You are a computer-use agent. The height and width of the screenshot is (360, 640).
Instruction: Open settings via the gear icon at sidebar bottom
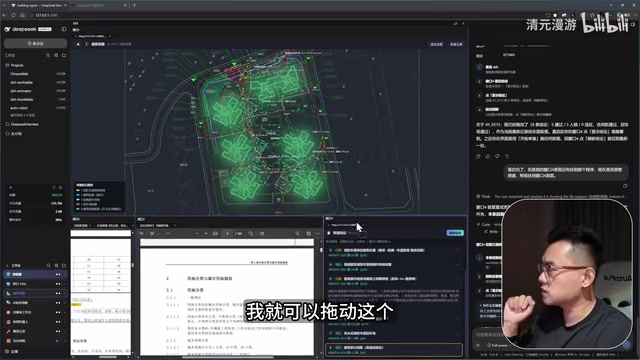coord(7,351)
